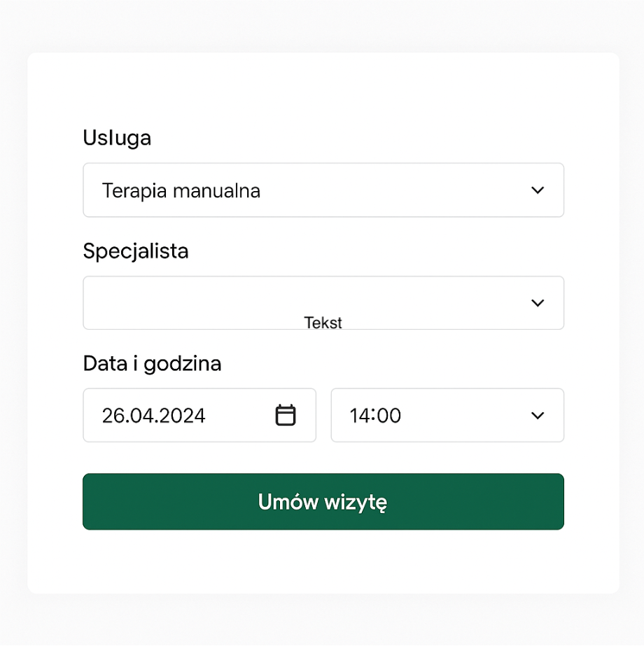Click the "Specjalista" field label

point(136,251)
